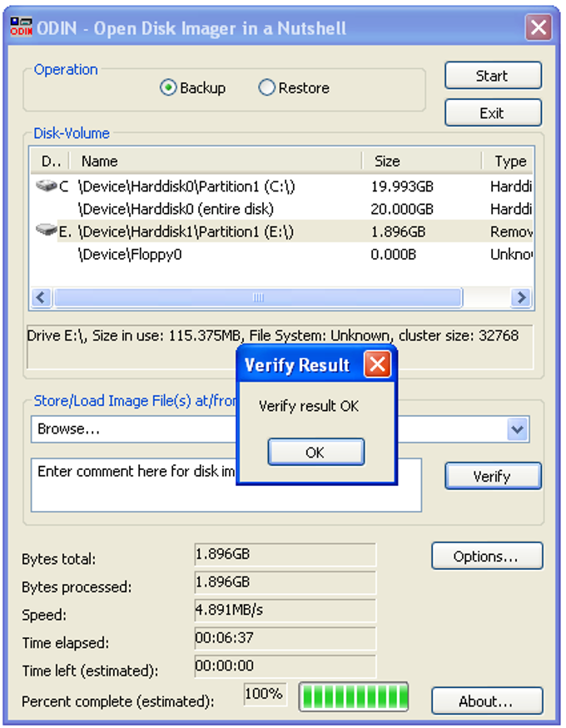Confirm the Verify Result dialog with OK
This screenshot has height=728, width=566.
(x=315, y=452)
